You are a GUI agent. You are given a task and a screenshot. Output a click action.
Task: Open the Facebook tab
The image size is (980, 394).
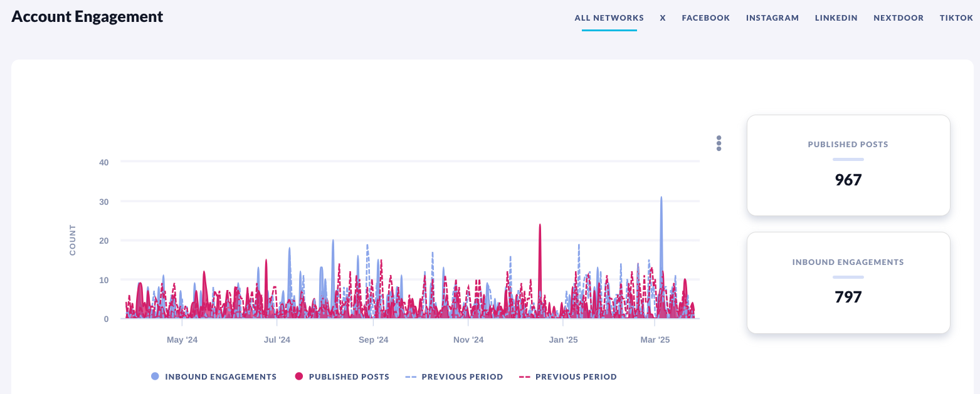tap(705, 18)
